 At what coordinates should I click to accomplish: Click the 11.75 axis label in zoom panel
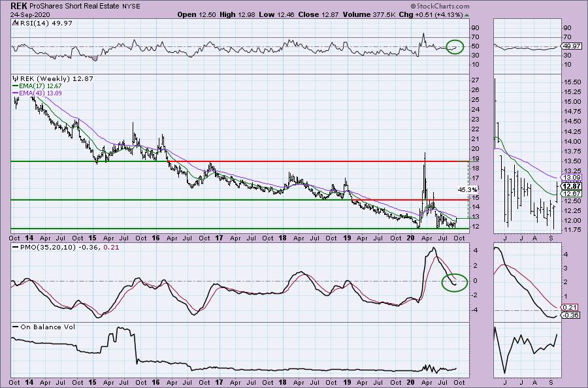tap(572, 231)
